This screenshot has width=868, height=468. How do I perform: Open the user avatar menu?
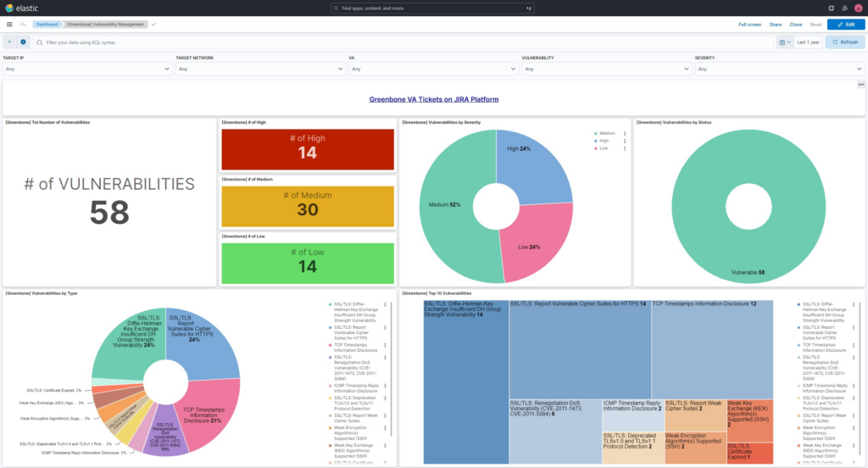pos(859,8)
